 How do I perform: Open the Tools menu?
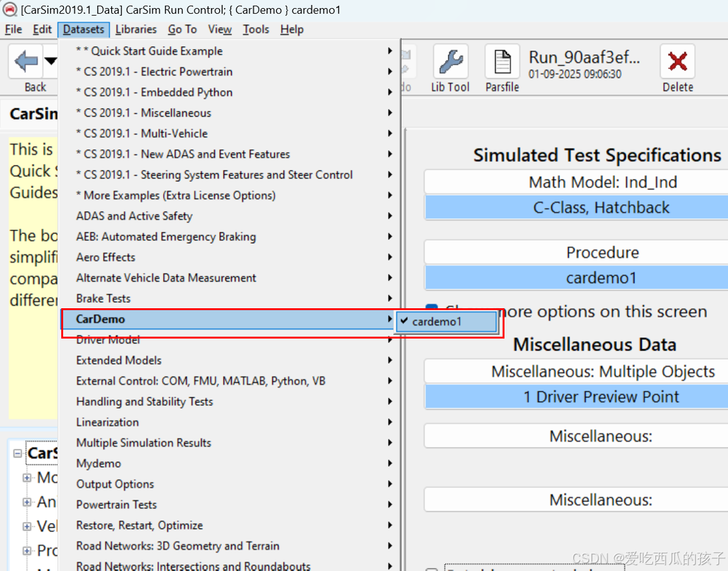[x=256, y=29]
